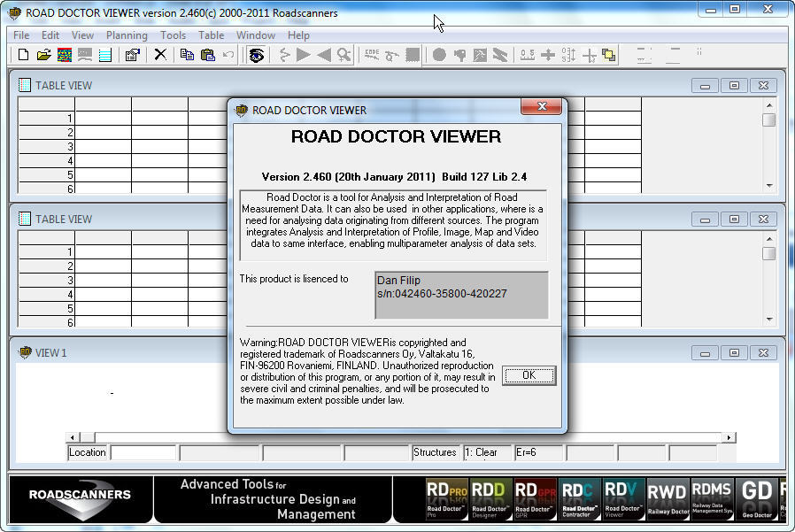795x532 pixels.
Task: Click top TABLE VIEW scroll down arrow
Action: pos(769,186)
